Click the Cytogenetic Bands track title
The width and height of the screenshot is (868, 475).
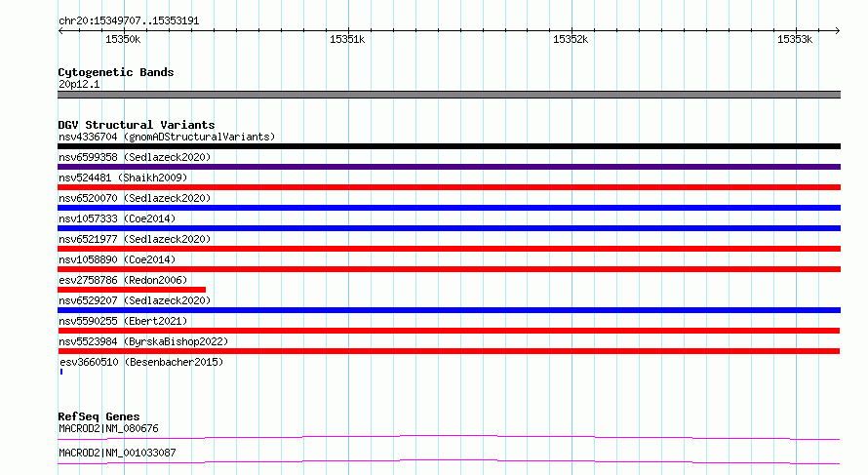point(116,72)
